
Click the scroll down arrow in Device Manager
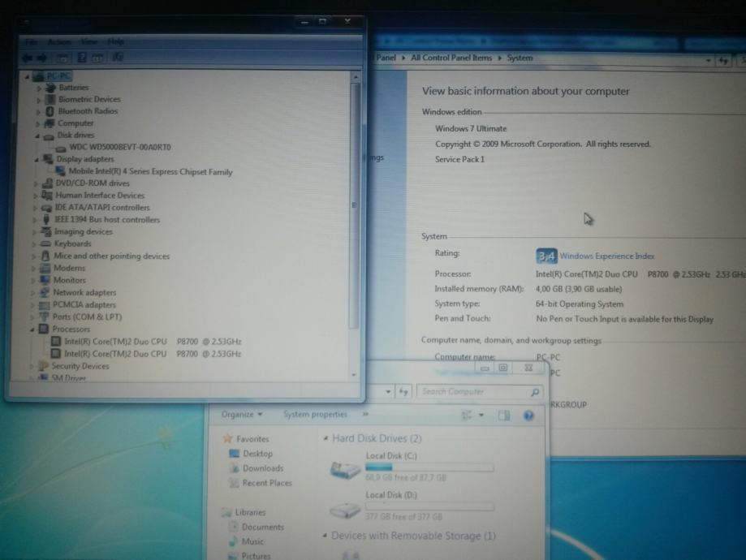354,375
